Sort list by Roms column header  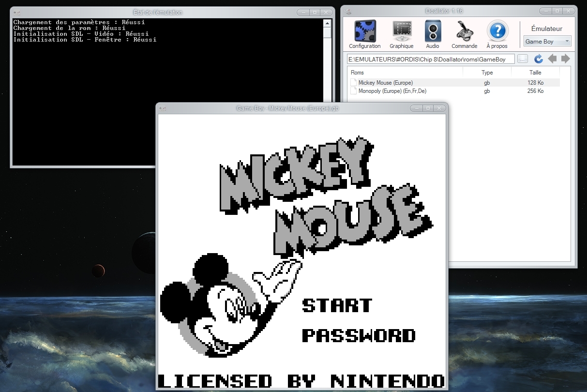click(405, 73)
